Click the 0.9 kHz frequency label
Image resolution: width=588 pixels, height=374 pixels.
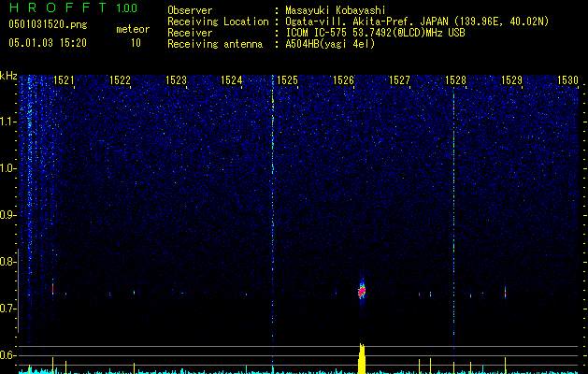tap(7, 215)
